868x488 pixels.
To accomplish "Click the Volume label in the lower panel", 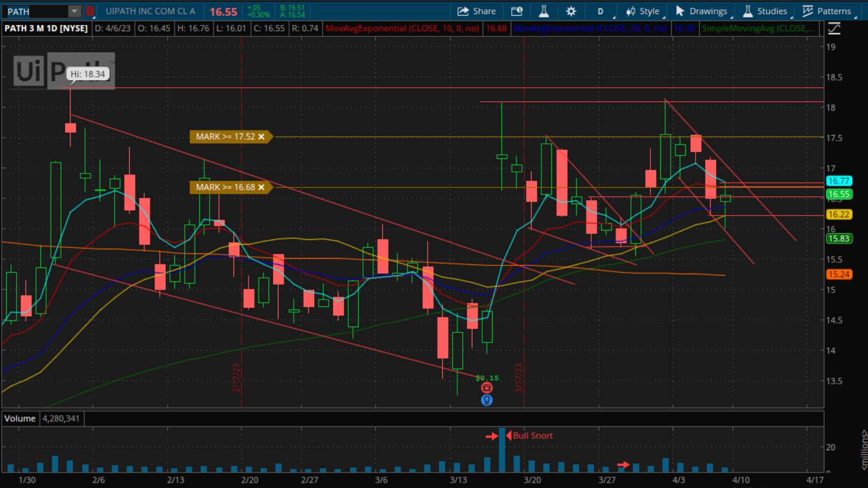I will point(20,418).
